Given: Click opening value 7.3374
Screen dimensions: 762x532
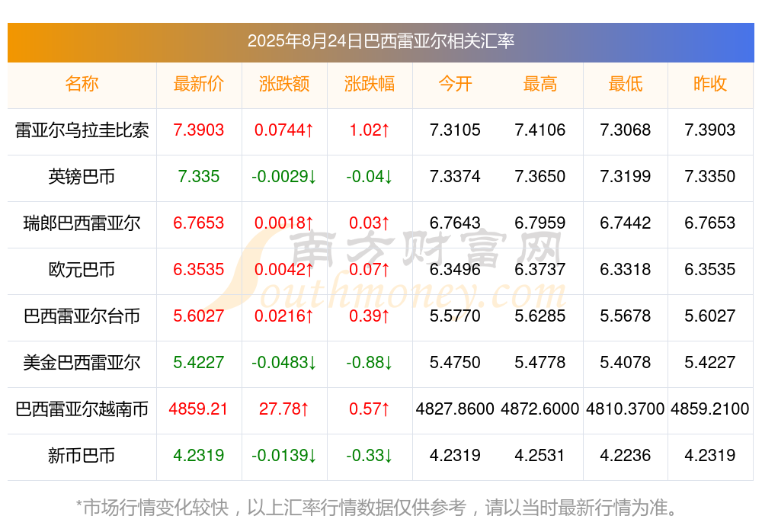Looking at the screenshot, I should [x=455, y=177].
